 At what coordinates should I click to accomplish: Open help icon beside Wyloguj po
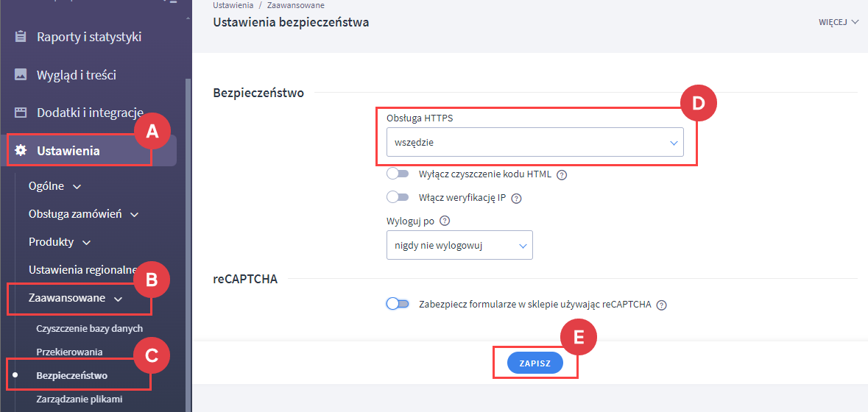(x=444, y=220)
